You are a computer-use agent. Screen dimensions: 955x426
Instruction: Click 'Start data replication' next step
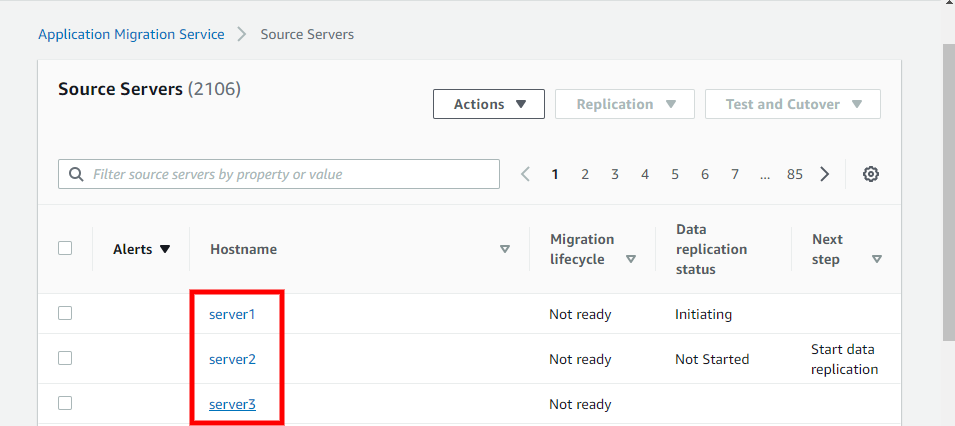845,360
